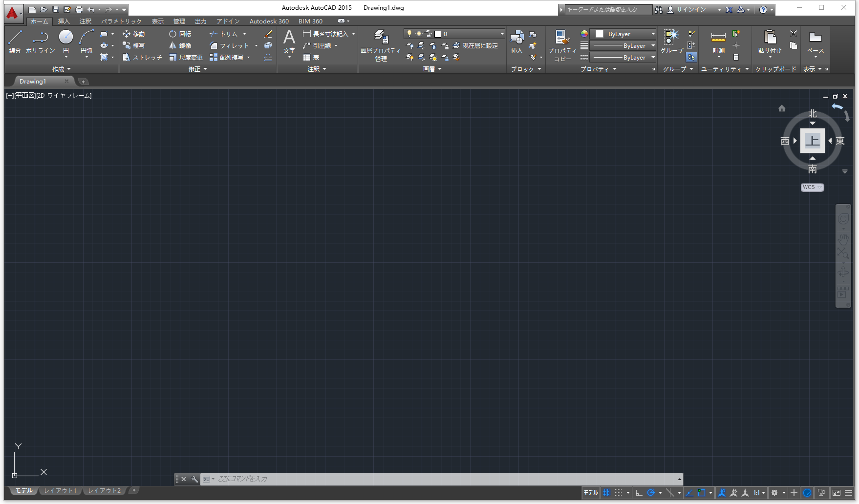
Task: Click the Stretch (ストレッチ) tool
Action: coord(142,57)
